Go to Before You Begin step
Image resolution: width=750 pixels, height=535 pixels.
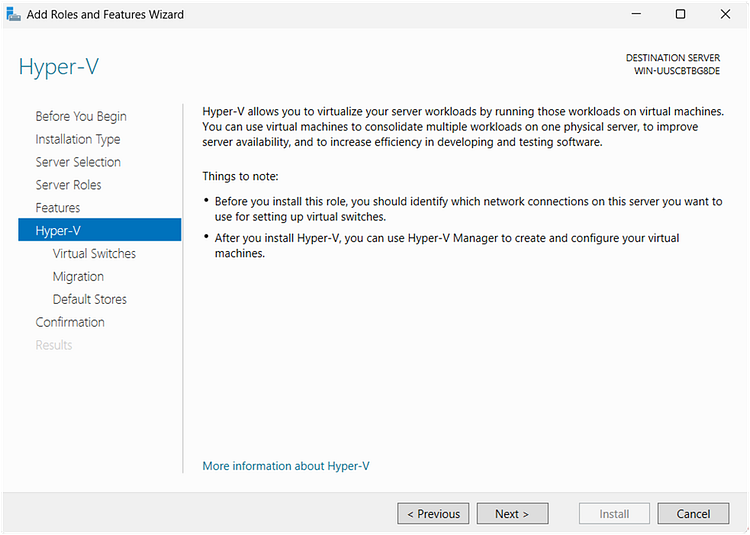81,116
